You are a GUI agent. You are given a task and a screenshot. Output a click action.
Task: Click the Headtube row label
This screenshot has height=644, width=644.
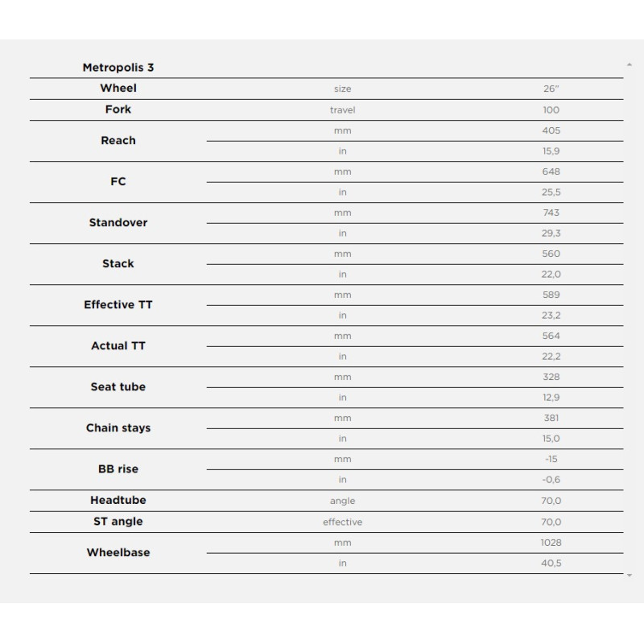coord(118,501)
